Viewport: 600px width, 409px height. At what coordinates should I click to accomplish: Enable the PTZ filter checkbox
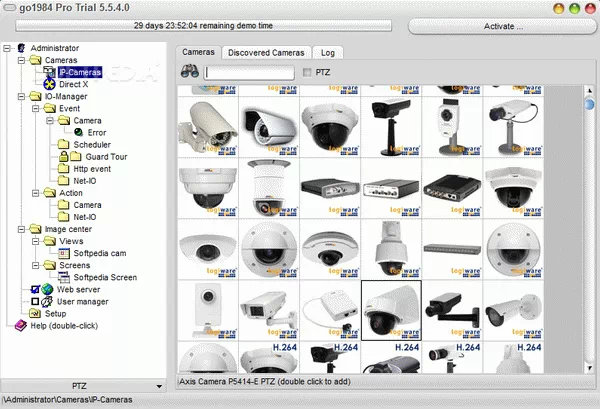click(306, 72)
